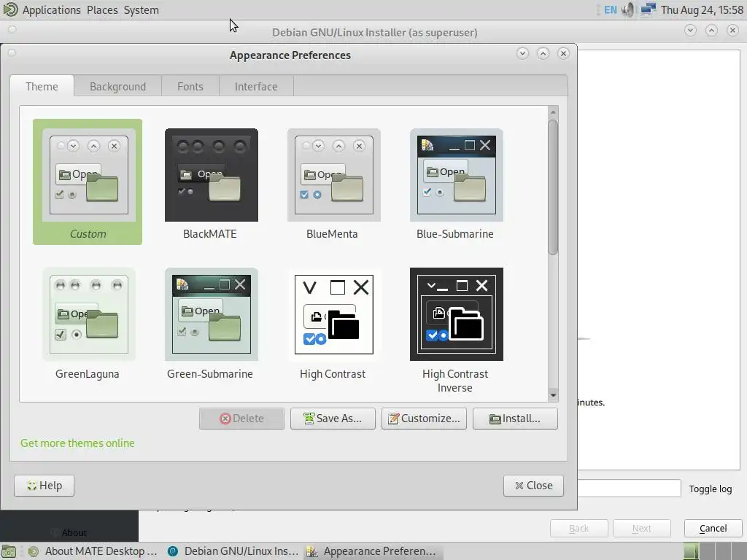The height and width of the screenshot is (560, 747).
Task: Open the clock showing Thu Aug 24
Action: (702, 9)
